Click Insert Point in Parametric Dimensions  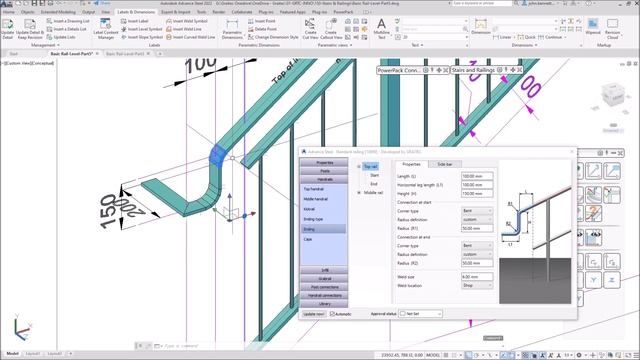262,21
